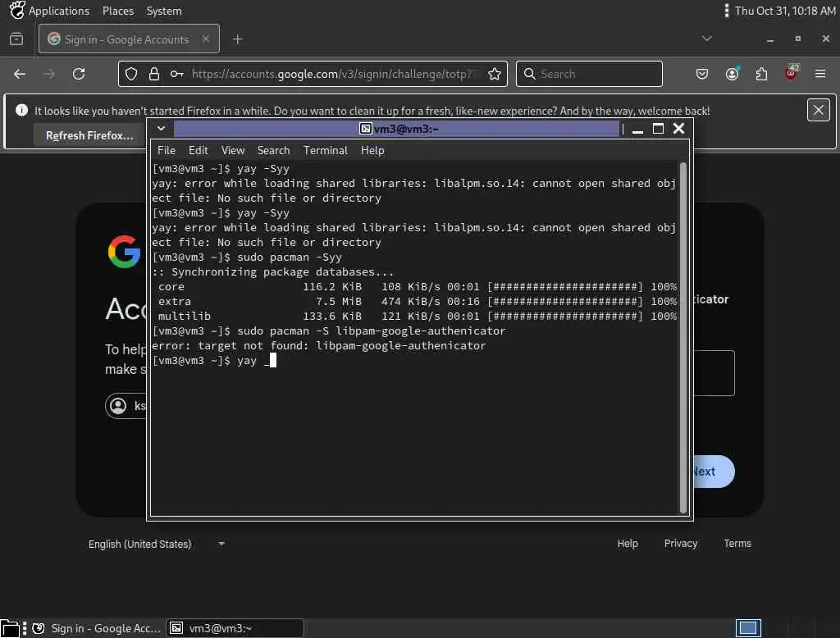The image size is (840, 638).
Task: Open the terminal File menu
Action: click(166, 151)
